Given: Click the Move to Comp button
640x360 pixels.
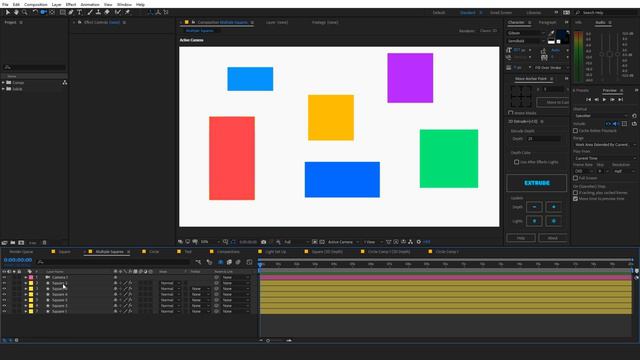Looking at the screenshot, I should 553,102.
